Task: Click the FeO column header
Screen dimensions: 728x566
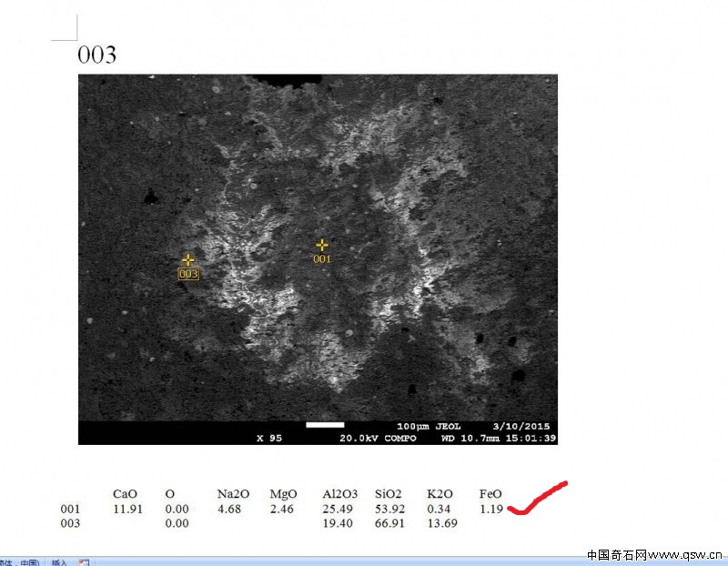Action: click(490, 493)
